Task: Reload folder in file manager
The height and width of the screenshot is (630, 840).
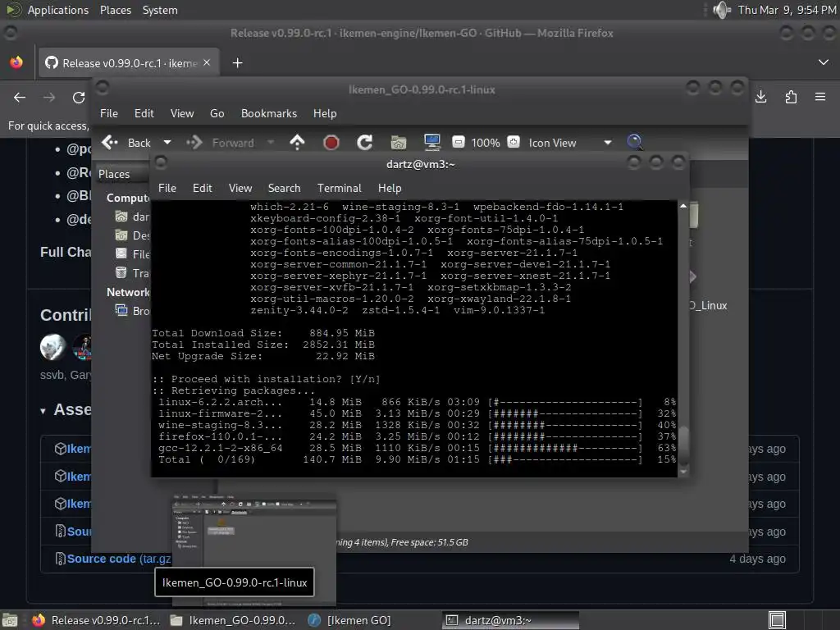Action: coord(365,143)
